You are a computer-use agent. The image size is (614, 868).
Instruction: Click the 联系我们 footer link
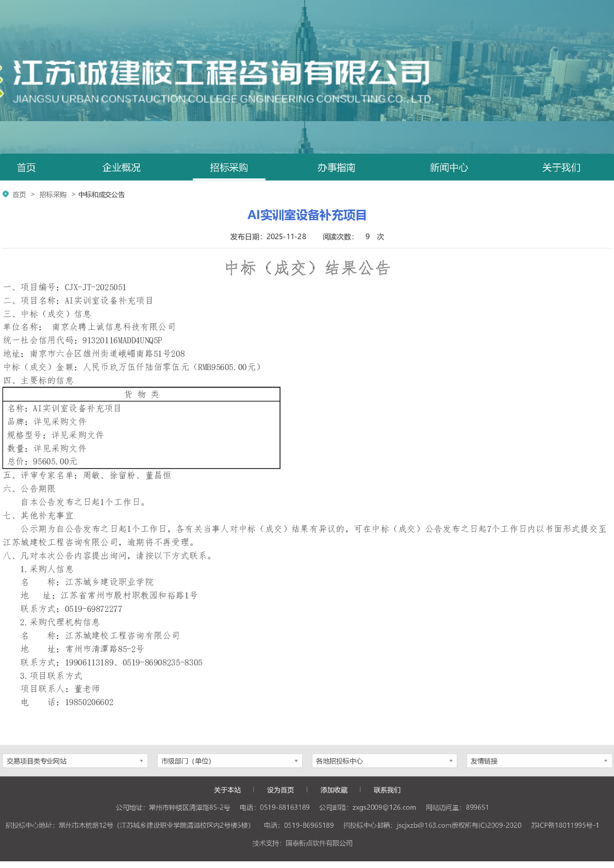tap(387, 790)
